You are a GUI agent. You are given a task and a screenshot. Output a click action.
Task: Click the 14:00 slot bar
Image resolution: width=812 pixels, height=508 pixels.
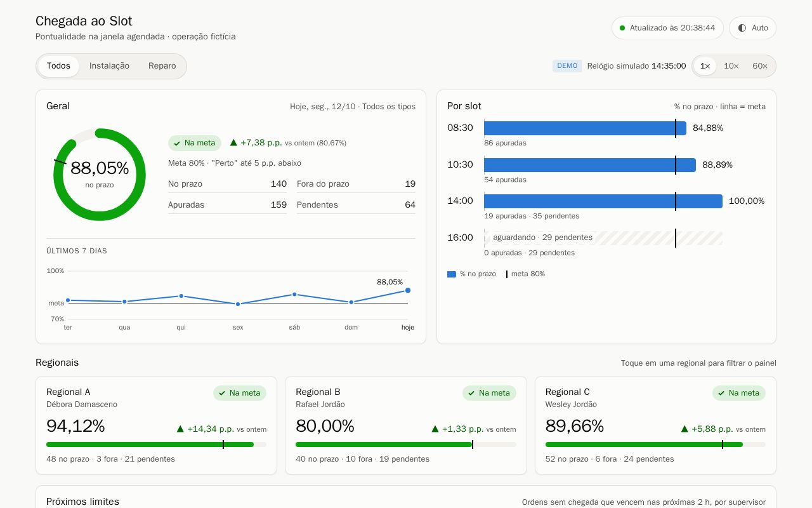pyautogui.click(x=603, y=201)
